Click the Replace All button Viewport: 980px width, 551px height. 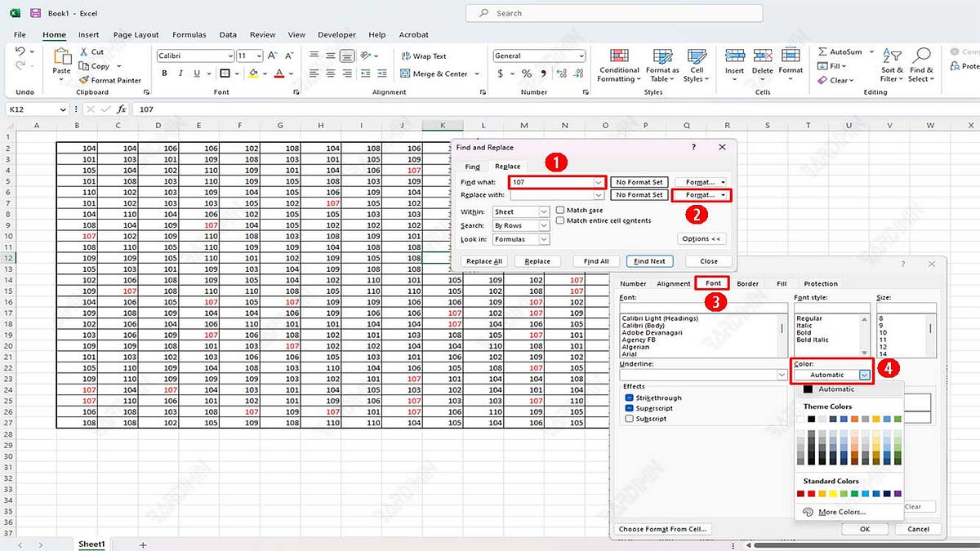tap(483, 260)
